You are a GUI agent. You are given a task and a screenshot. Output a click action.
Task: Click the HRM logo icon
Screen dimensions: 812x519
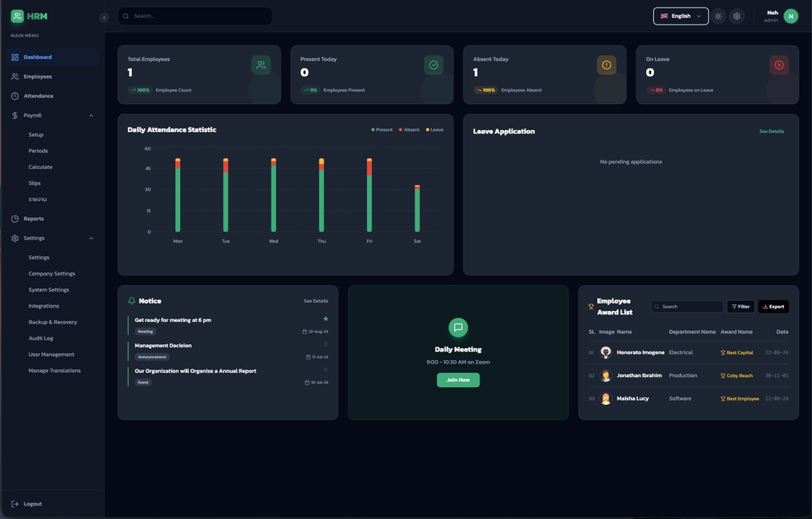click(17, 16)
